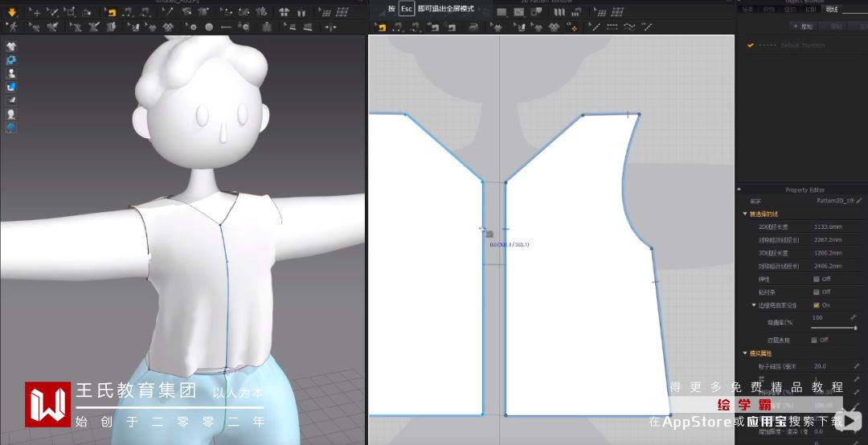Click the globe icon in 3D left sidebar
Screen dimensions: 868x445
pos(11,128)
